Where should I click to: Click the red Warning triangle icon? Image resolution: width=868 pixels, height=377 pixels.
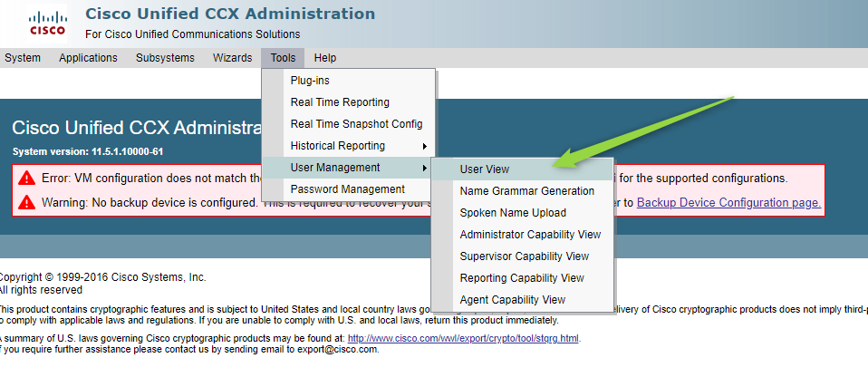(26, 203)
